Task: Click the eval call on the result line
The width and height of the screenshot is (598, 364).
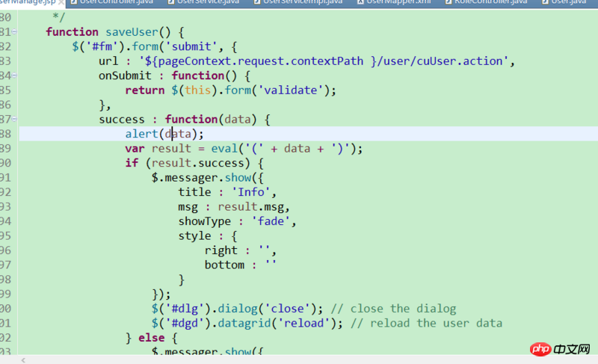Action: pyautogui.click(x=225, y=148)
